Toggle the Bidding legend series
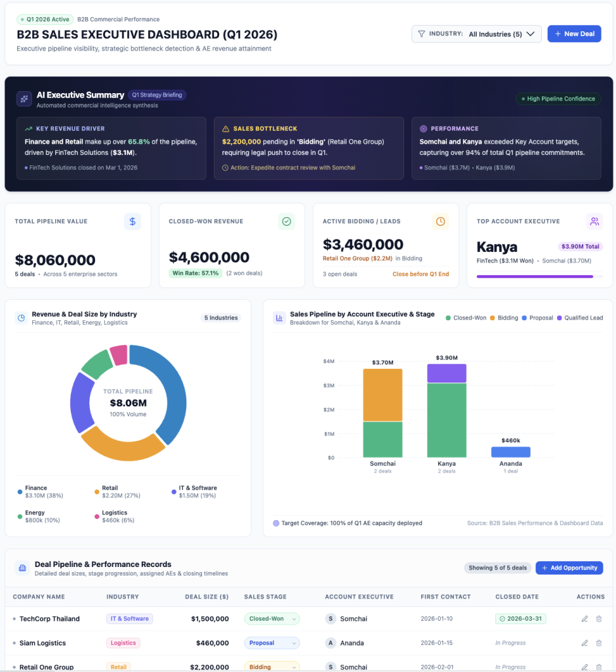 [504, 318]
